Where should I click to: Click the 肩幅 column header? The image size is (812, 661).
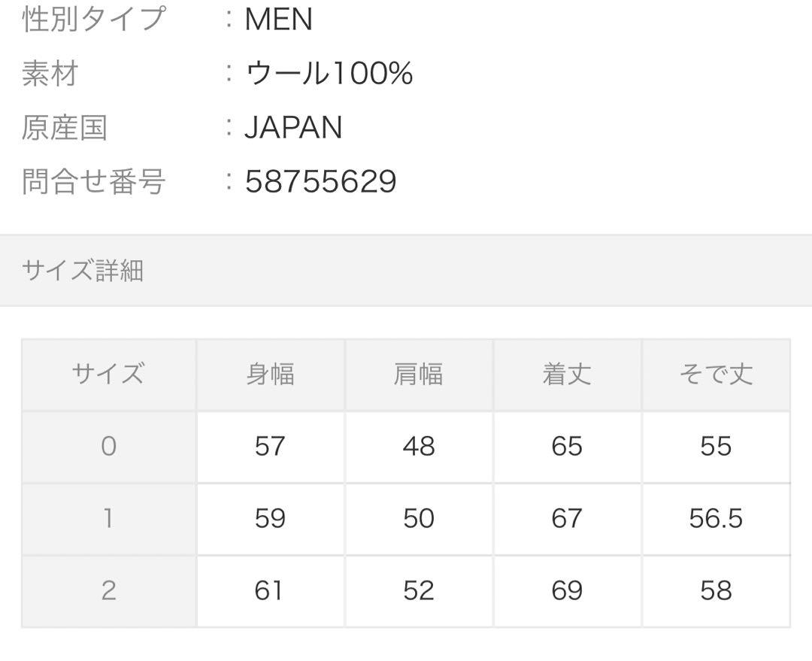tap(419, 374)
